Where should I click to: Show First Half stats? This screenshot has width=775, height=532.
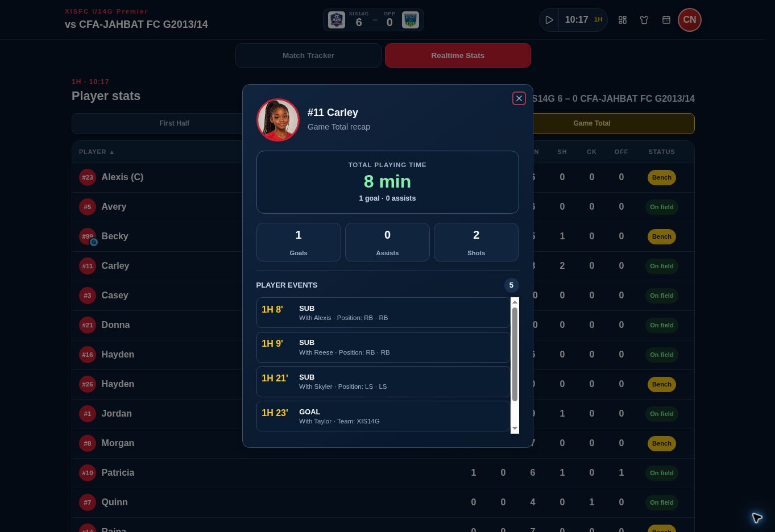174,123
